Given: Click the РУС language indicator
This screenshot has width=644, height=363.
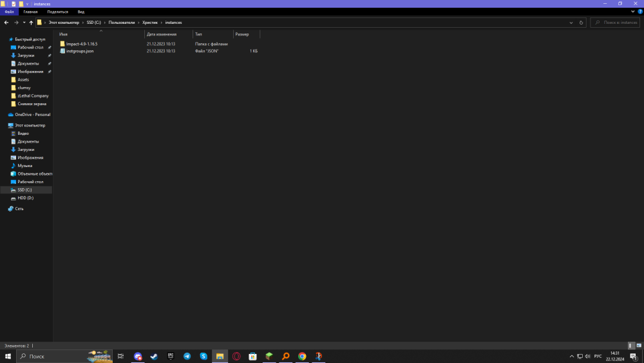Looking at the screenshot, I should point(598,357).
